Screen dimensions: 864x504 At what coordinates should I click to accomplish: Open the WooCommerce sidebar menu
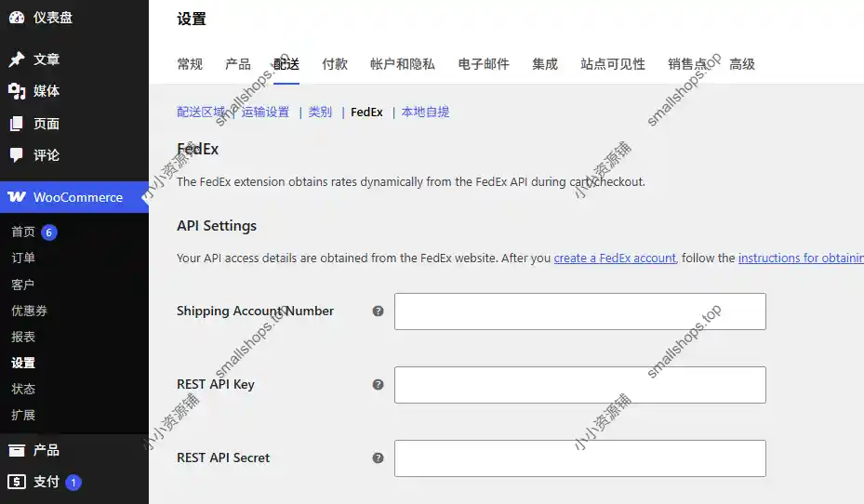tap(74, 196)
